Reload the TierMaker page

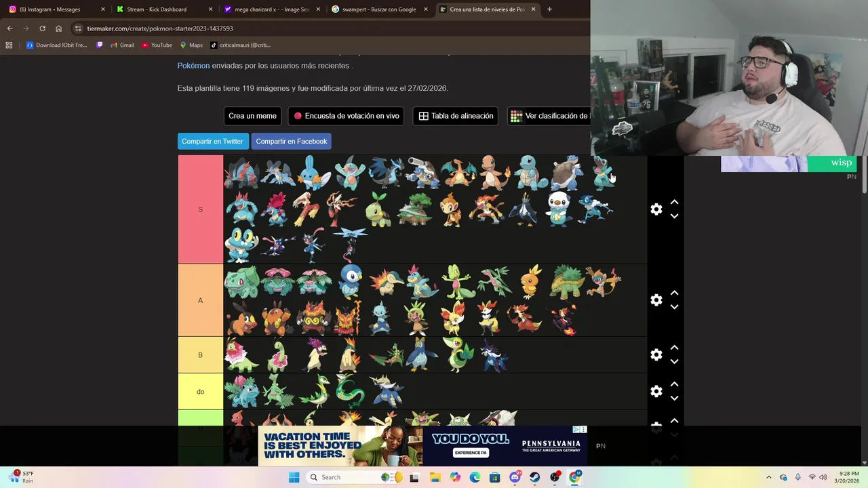[x=42, y=28]
